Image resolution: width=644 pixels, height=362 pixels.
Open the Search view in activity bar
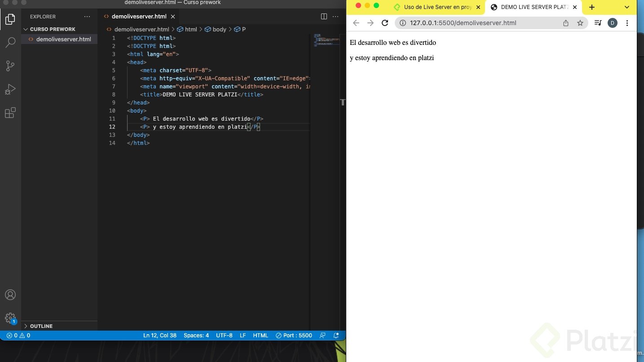coord(10,43)
